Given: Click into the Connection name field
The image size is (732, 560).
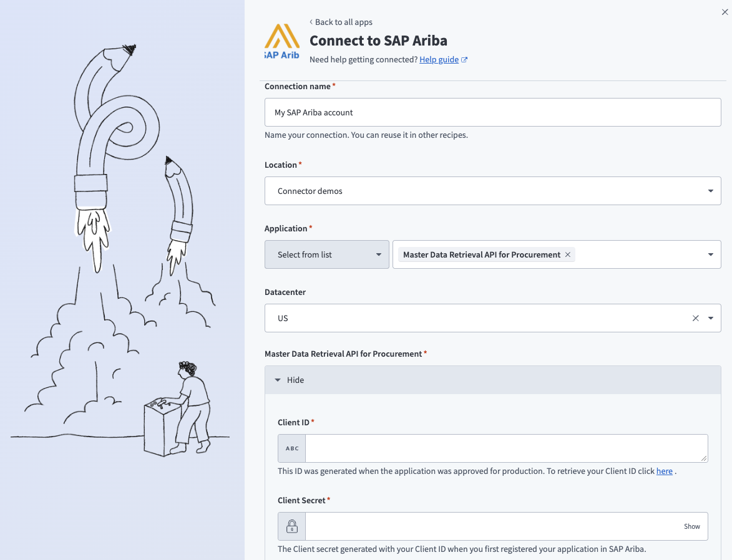Looking at the screenshot, I should click(x=492, y=112).
